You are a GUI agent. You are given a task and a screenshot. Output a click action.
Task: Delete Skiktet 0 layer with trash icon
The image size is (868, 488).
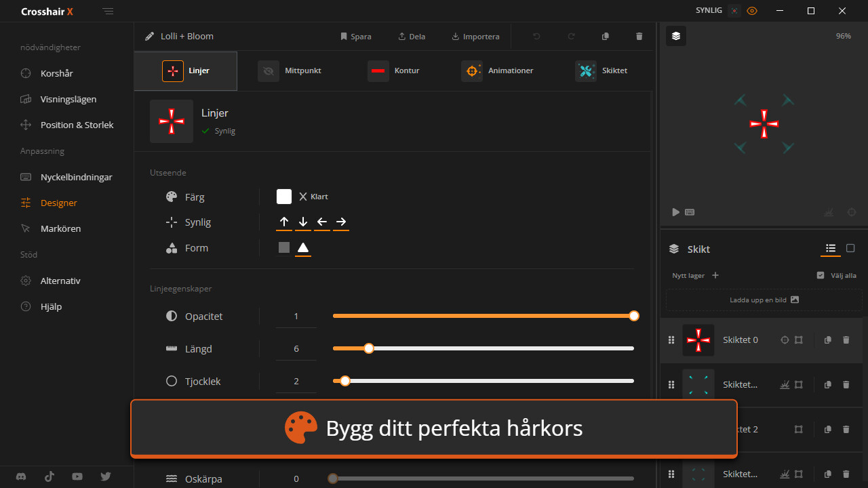(846, 340)
